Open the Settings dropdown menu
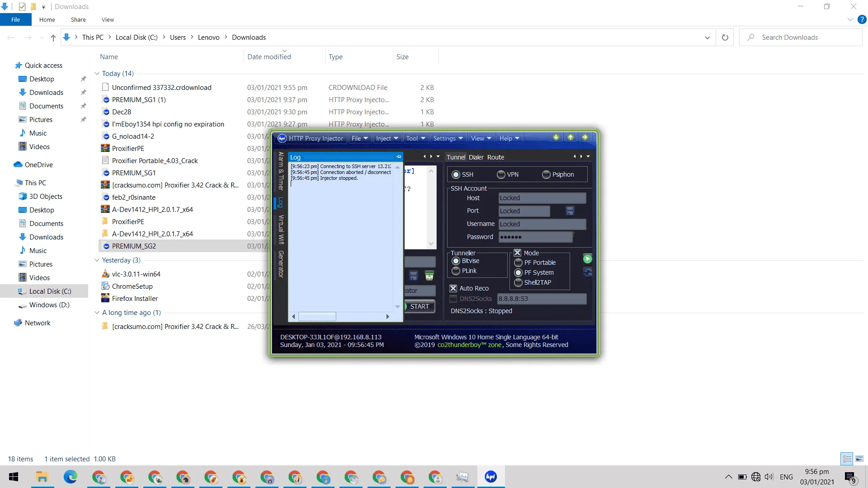868x488 pixels. tap(448, 138)
